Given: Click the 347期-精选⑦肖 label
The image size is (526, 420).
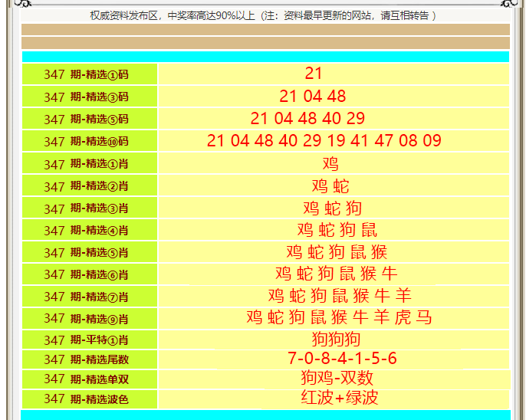Looking at the screenshot, I should (x=90, y=297).
